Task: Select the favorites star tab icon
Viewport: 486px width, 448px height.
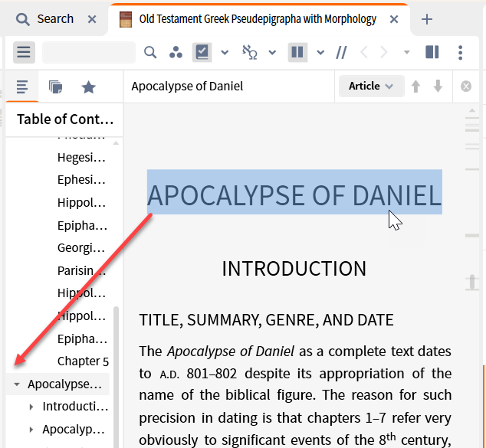Action: click(88, 87)
